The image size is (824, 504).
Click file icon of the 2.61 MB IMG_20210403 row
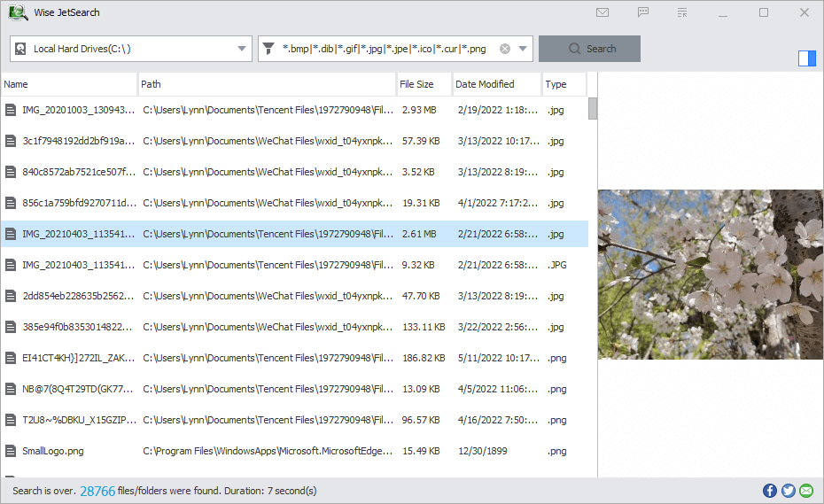11,234
